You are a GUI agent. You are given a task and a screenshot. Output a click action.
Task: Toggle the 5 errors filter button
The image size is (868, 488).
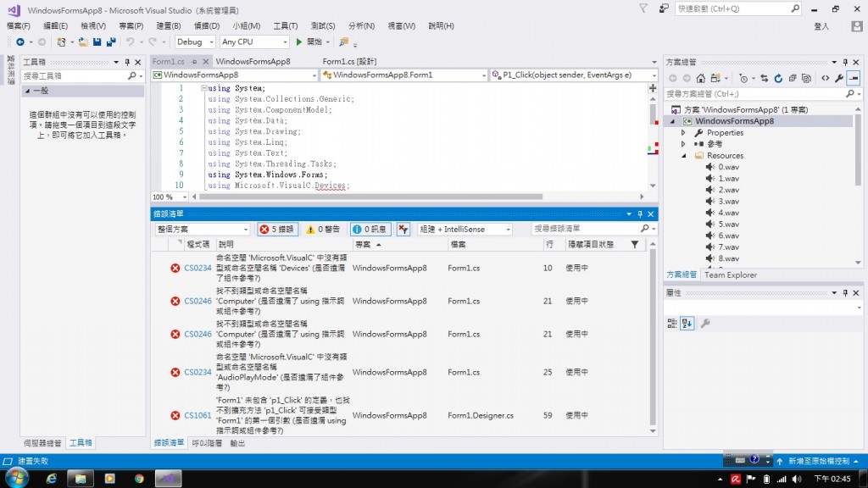278,229
